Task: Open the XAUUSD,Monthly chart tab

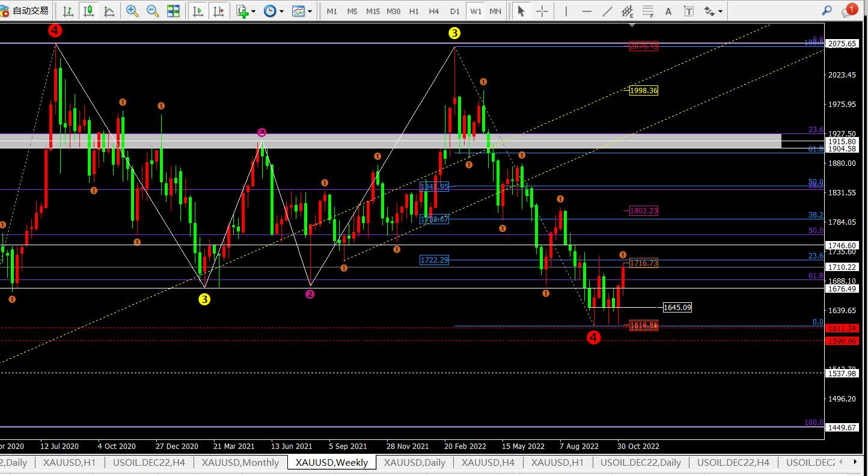Action: pos(240,462)
